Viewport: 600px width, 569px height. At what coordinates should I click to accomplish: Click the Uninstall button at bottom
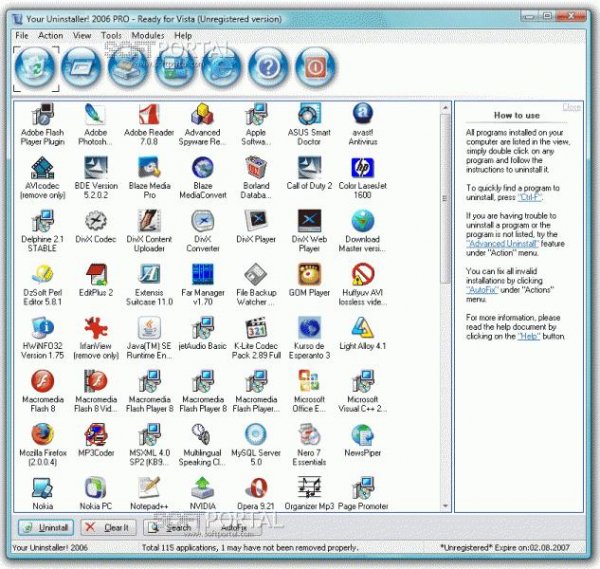46,528
